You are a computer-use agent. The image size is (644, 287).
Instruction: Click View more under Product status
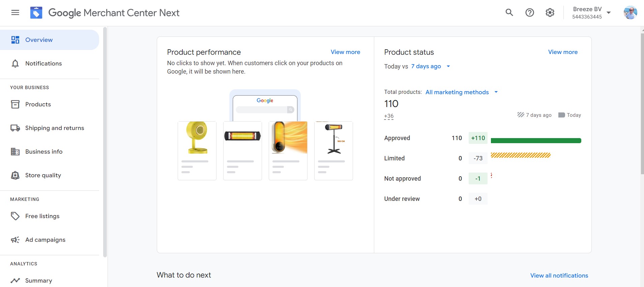coord(563,52)
